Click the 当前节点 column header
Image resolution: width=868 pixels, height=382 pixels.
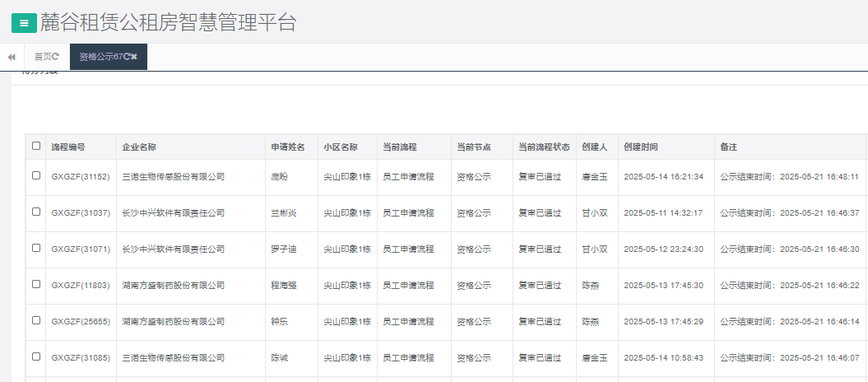tap(473, 147)
